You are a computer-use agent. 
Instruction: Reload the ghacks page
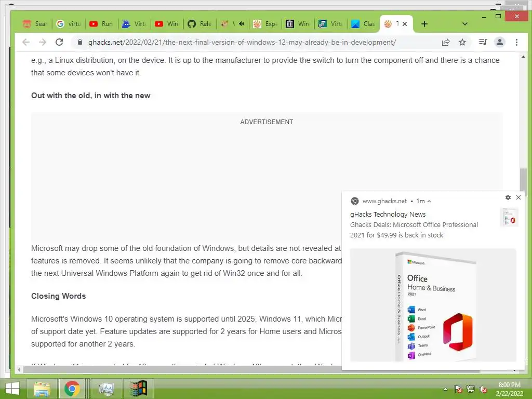[59, 42]
